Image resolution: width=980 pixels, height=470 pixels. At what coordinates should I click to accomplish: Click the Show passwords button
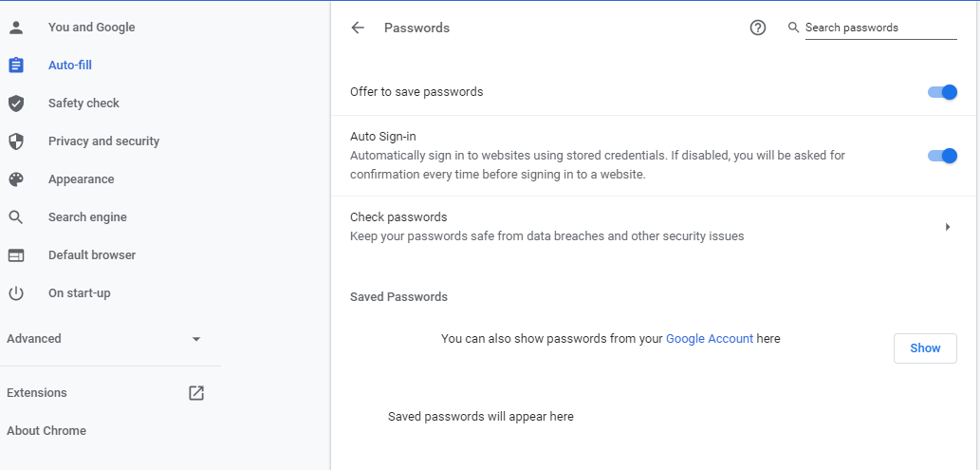click(925, 348)
